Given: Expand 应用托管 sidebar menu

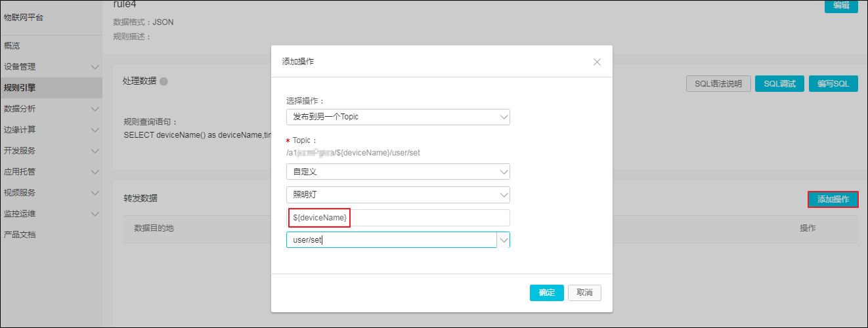Looking at the screenshot, I should 51,172.
